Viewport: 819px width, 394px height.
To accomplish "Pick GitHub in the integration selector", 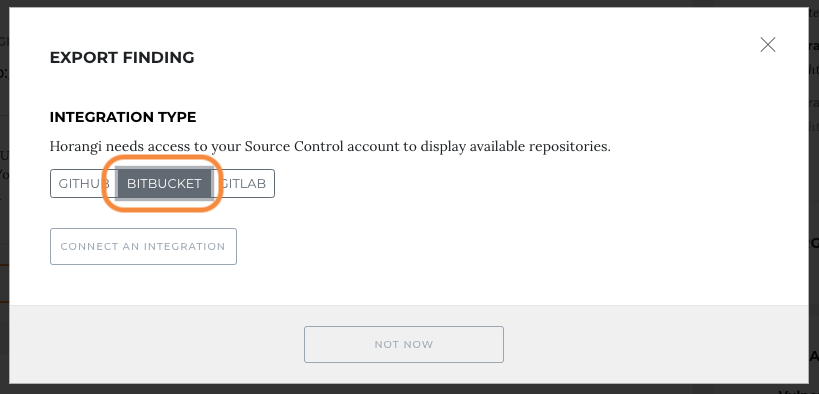I will point(83,183).
